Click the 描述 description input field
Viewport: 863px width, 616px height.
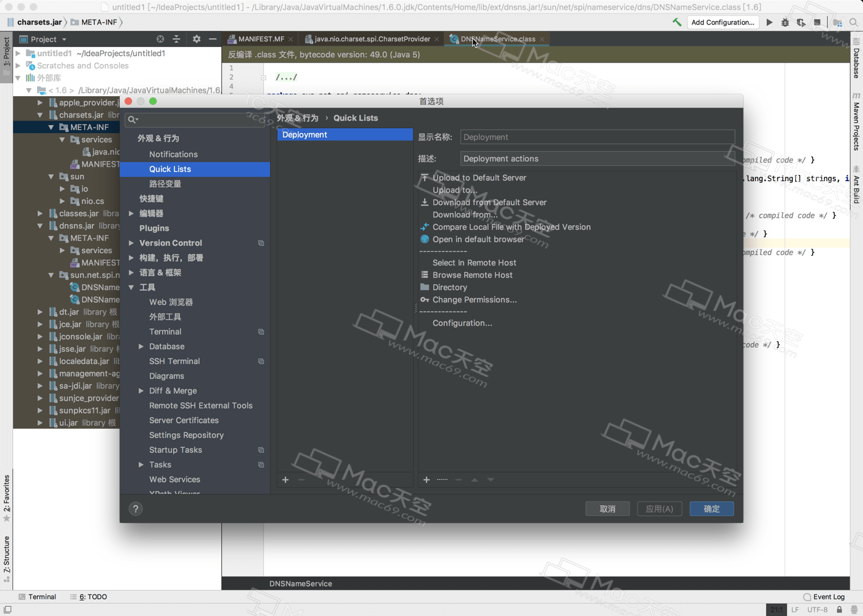pos(597,158)
